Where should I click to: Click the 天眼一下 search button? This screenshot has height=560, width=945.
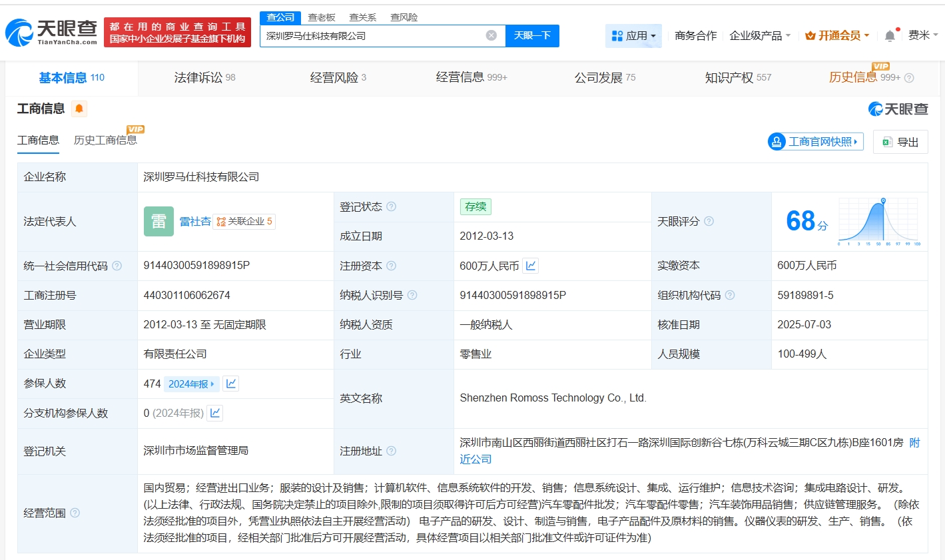532,35
